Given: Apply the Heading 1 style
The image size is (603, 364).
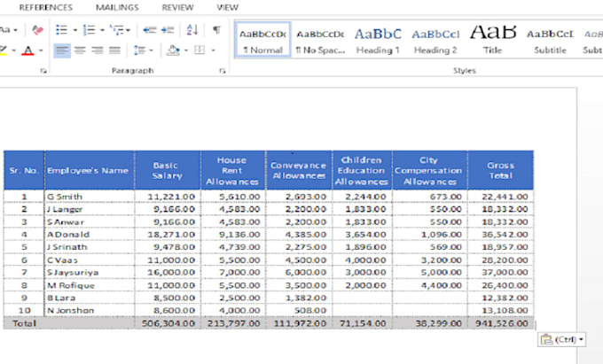Looking at the screenshot, I should coord(378,41).
